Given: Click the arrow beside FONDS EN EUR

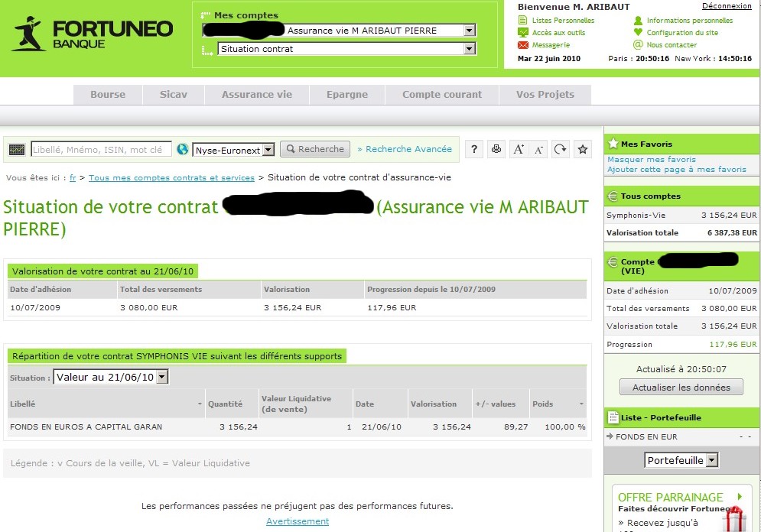Looking at the screenshot, I should [610, 436].
